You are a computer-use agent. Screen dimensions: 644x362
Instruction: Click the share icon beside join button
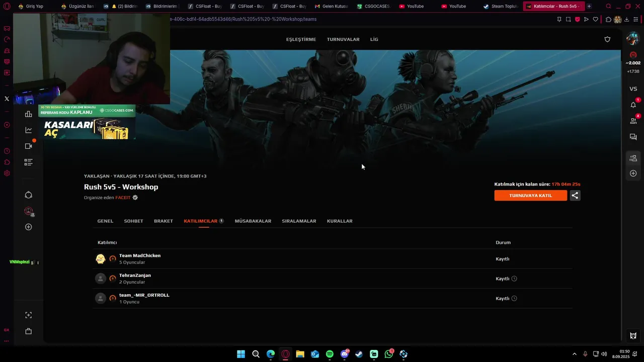pyautogui.click(x=575, y=196)
